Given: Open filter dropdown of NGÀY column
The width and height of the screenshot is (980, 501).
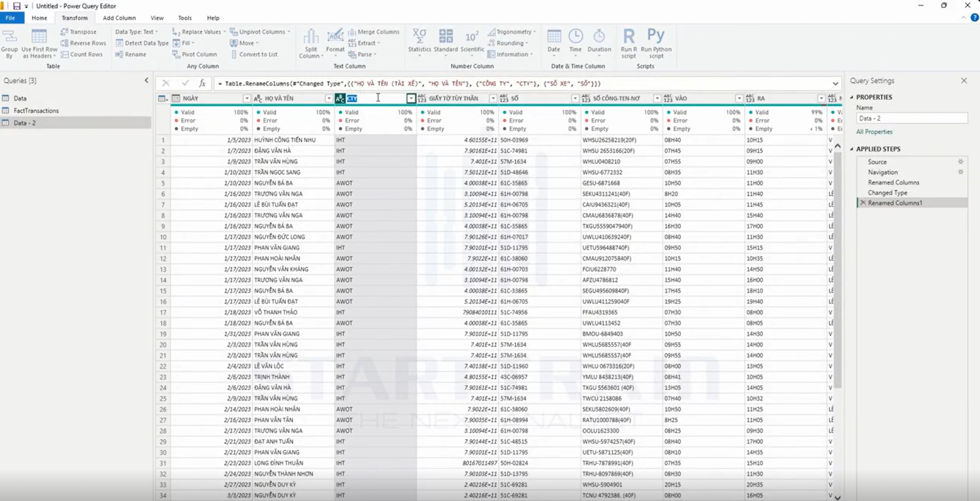Looking at the screenshot, I should click(247, 99).
